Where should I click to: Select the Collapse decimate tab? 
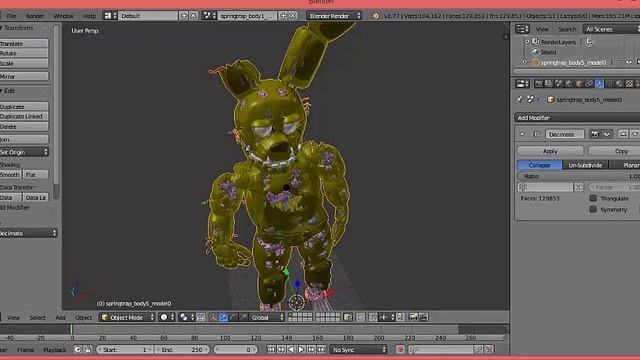(540, 165)
